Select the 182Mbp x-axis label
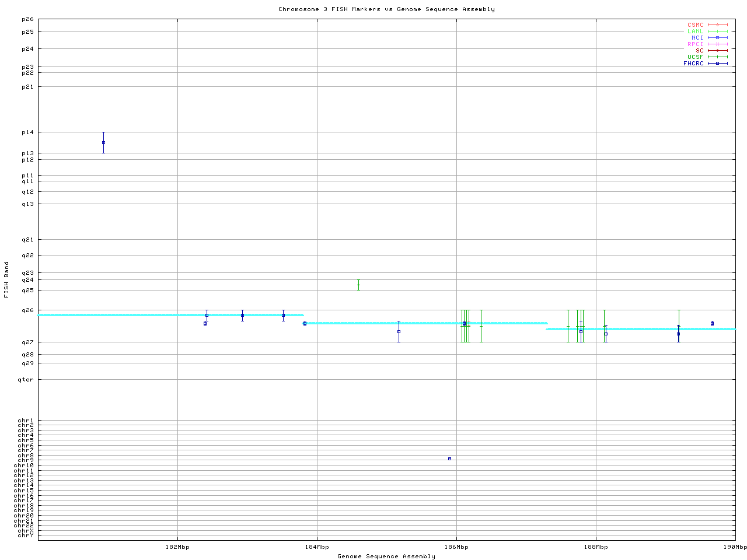Viewport: 747px width, 560px height. tap(177, 547)
